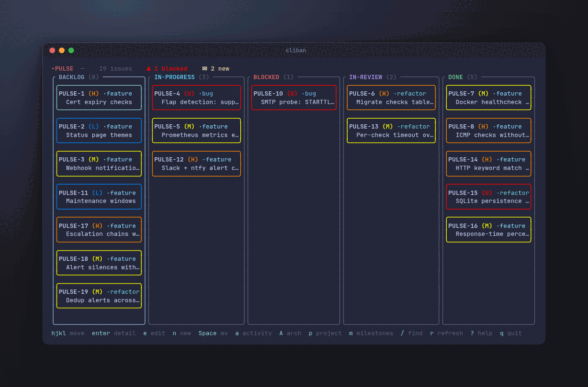The height and width of the screenshot is (387, 588).
Task: Open card PULSE-15 SQLite persistence
Action: [489, 197]
